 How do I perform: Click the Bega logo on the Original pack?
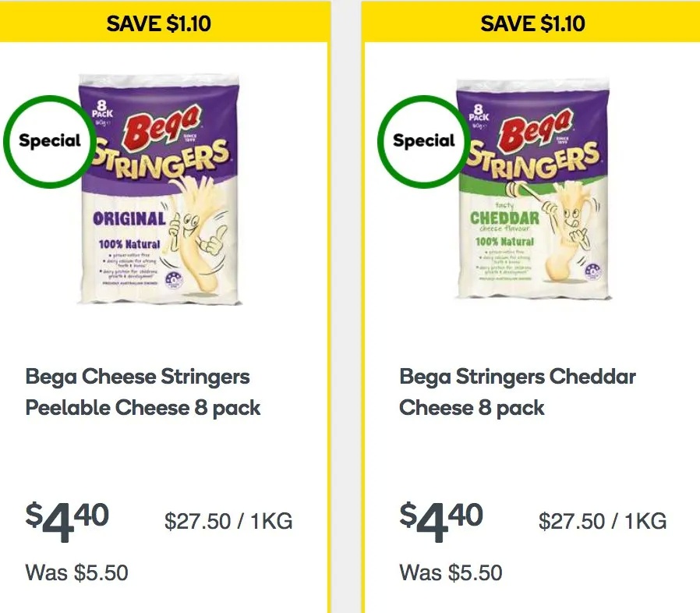coord(162,125)
